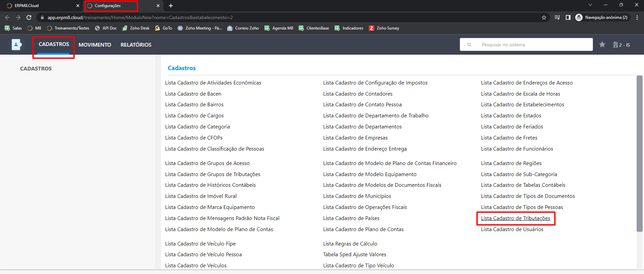Open Chrome three-dot menu
The image size is (644, 274).
tap(637, 17)
